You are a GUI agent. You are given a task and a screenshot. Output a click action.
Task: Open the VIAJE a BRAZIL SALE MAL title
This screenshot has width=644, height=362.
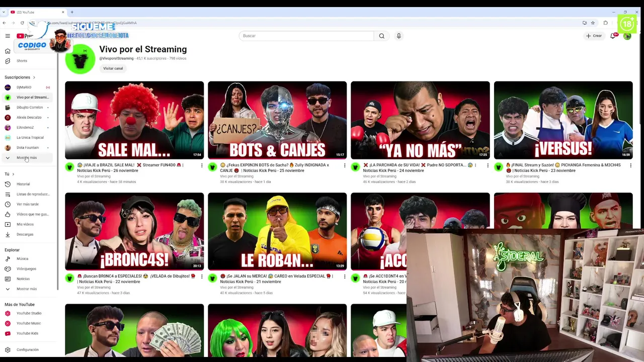pyautogui.click(x=131, y=168)
